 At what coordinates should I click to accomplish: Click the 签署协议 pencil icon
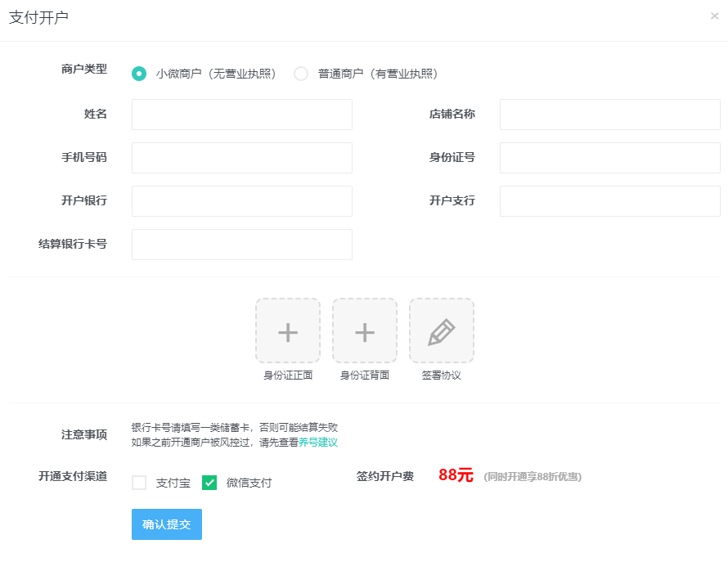pyautogui.click(x=441, y=331)
